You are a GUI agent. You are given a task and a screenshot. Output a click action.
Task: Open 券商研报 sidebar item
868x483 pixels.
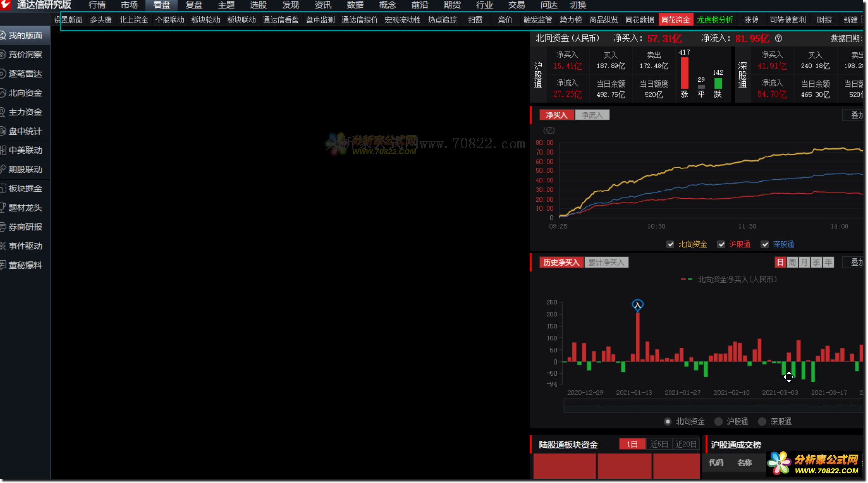point(25,227)
